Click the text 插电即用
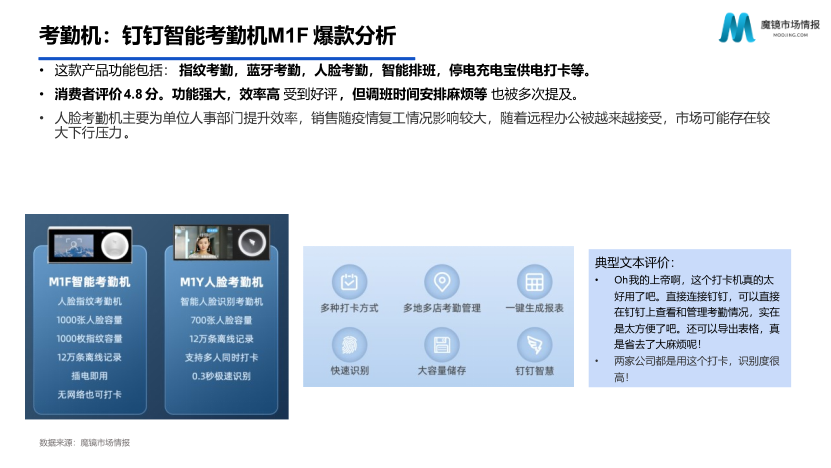This screenshot has width=831, height=468. (90, 376)
